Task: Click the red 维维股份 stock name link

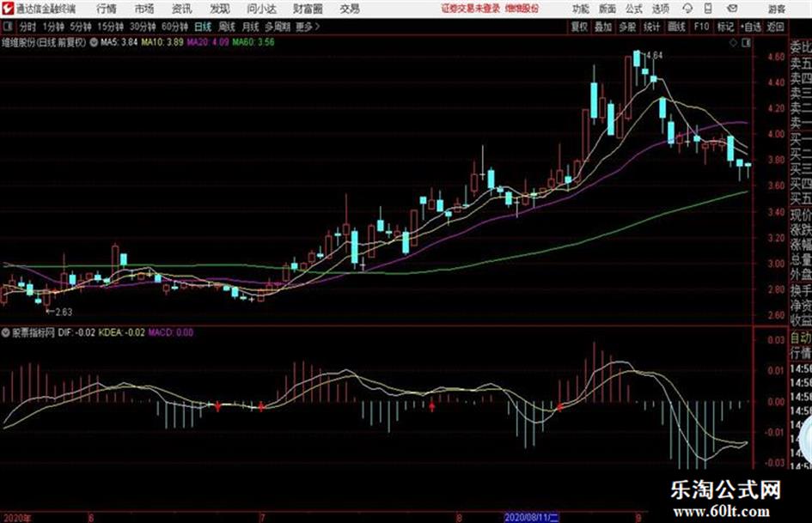Action: point(522,9)
